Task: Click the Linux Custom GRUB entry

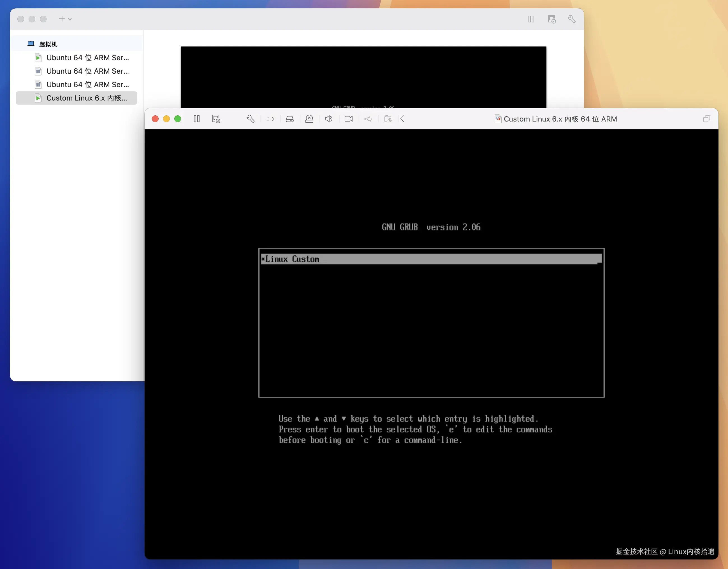Action: [x=431, y=259]
